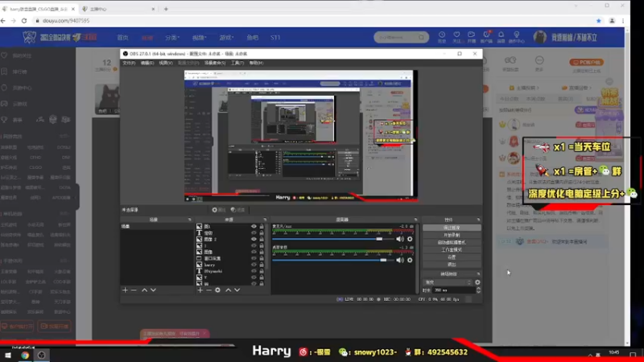The height and width of the screenshot is (362, 644).
Task: Open the 场景集合(S) menu in OBS
Action: point(215,63)
